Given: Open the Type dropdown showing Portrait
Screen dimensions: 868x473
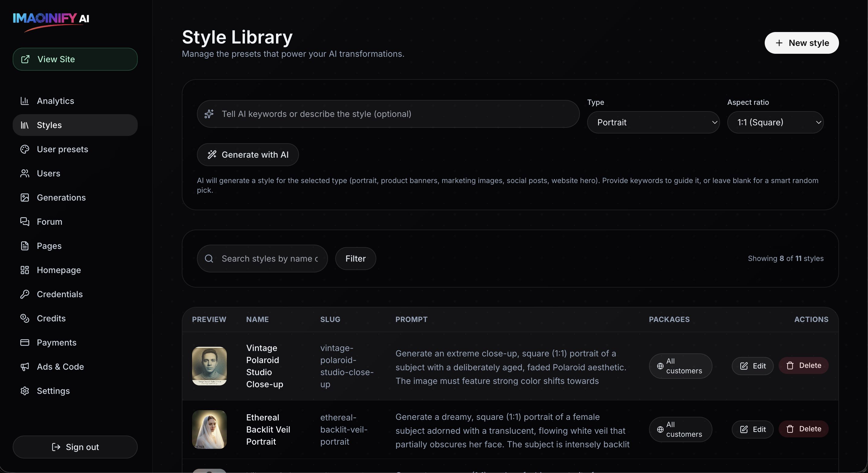Looking at the screenshot, I should pyautogui.click(x=653, y=122).
